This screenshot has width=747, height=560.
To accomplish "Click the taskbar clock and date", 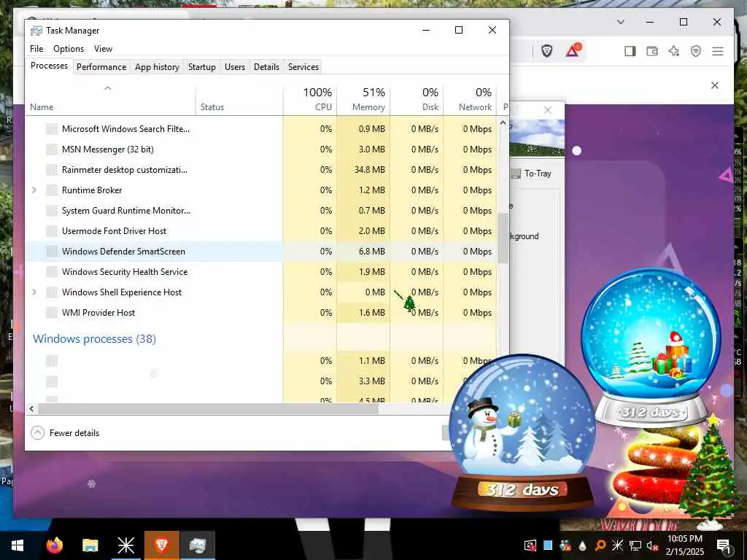I will click(x=684, y=545).
